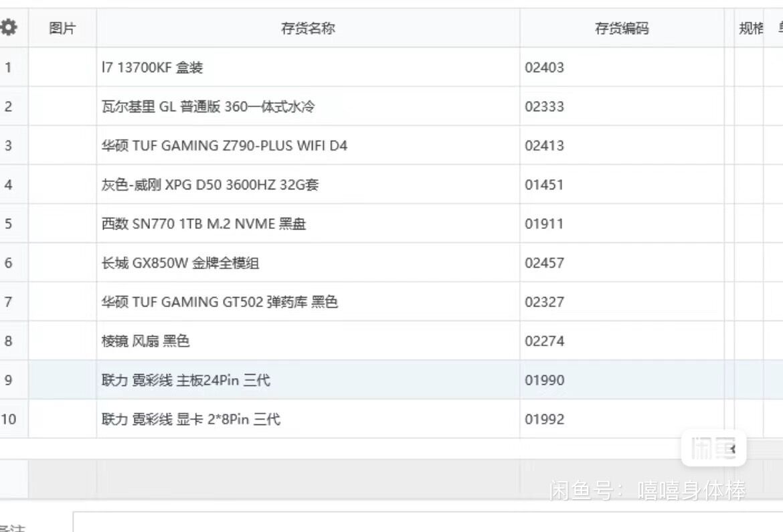Click the 存货编码 column header
The width and height of the screenshot is (783, 532).
point(622,28)
